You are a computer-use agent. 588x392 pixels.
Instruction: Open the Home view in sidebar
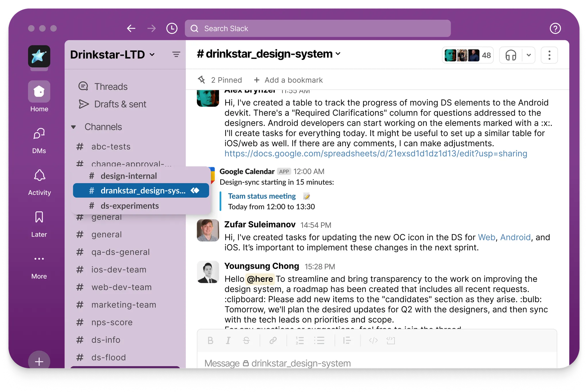(x=39, y=97)
